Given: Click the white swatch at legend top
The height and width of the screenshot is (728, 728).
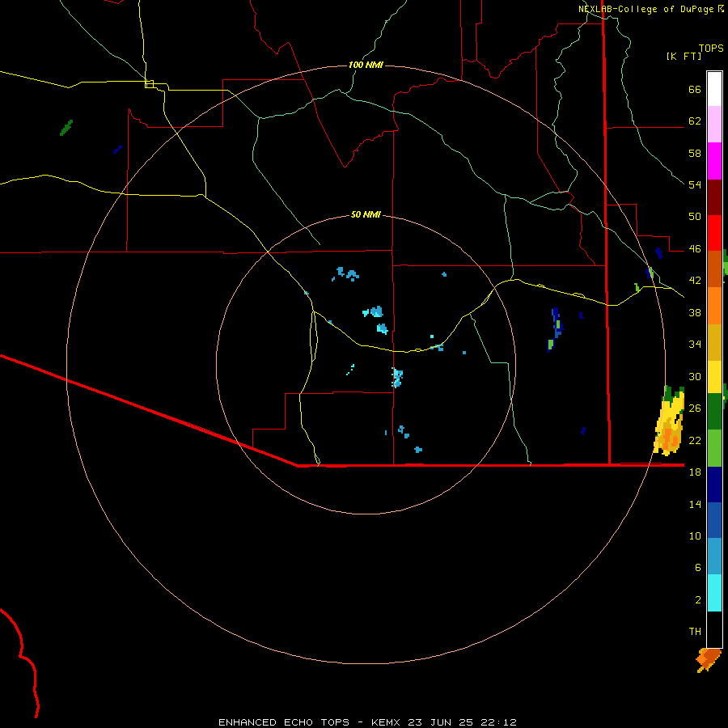Looking at the screenshot, I should [x=714, y=89].
